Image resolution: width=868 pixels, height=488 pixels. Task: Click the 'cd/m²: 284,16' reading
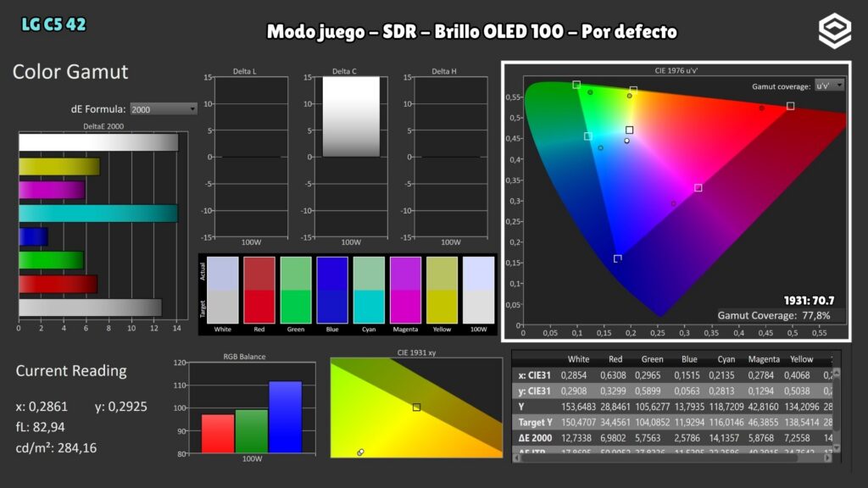[x=56, y=447]
